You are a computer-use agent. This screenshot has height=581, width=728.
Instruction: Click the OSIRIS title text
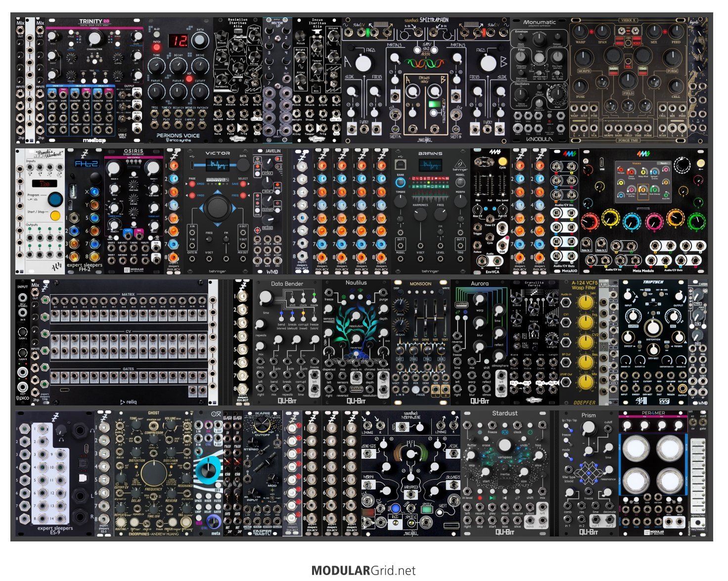(134, 151)
